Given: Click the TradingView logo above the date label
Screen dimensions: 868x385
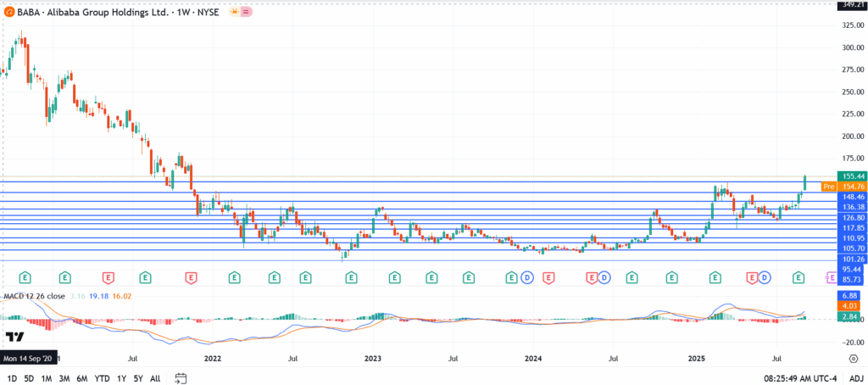Looking at the screenshot, I should 15,337.
